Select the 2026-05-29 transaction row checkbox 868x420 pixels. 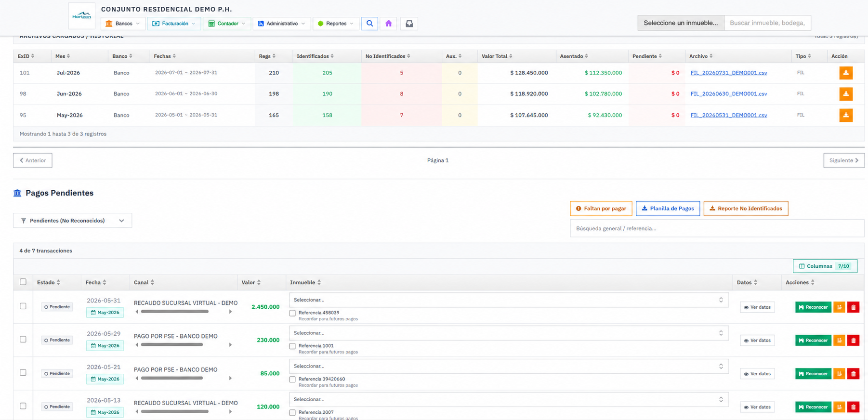point(23,339)
